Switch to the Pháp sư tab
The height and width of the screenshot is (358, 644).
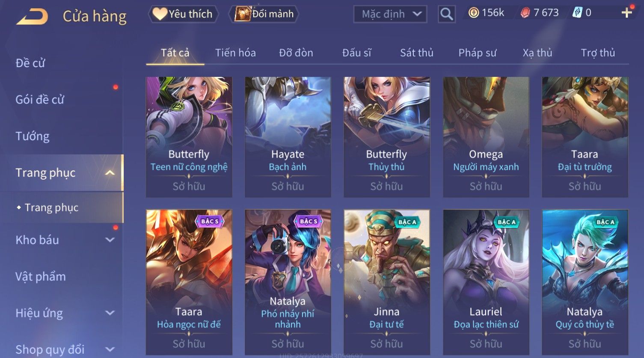point(477,53)
